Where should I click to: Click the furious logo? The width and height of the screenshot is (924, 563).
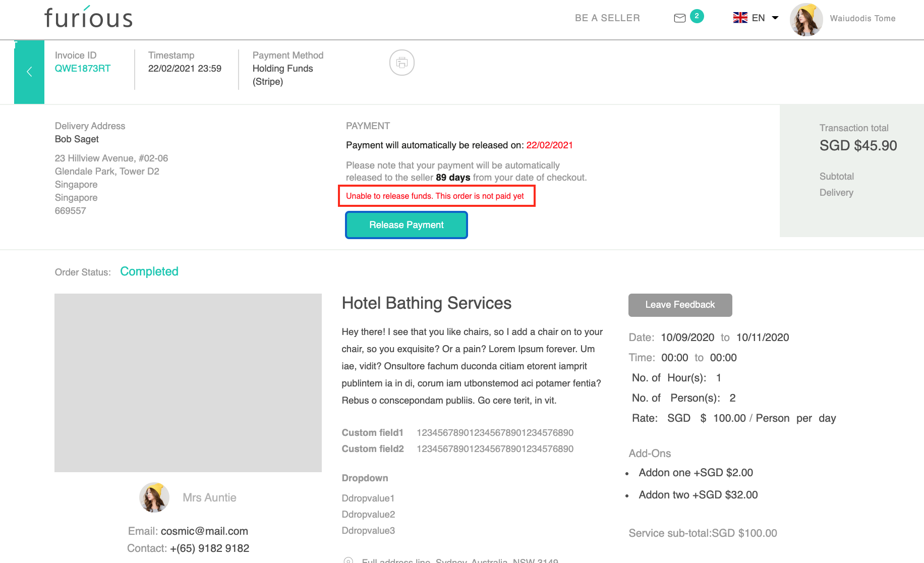click(88, 18)
